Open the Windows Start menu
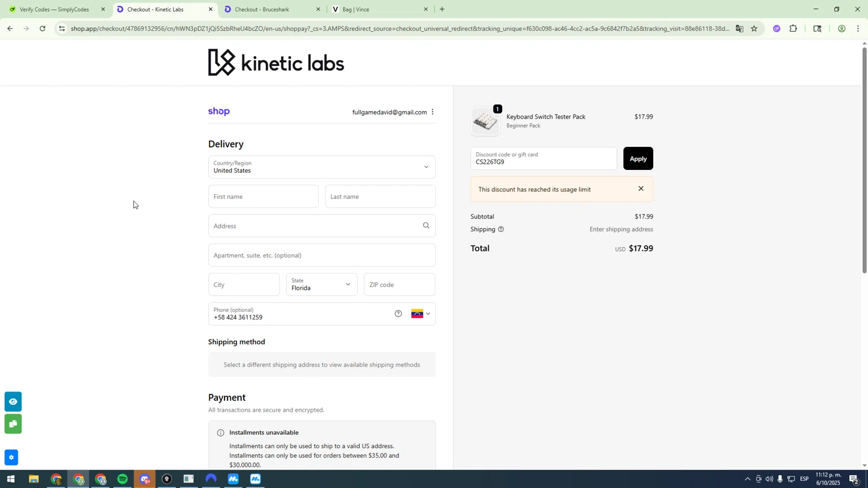The height and width of the screenshot is (488, 868). pyautogui.click(x=10, y=479)
